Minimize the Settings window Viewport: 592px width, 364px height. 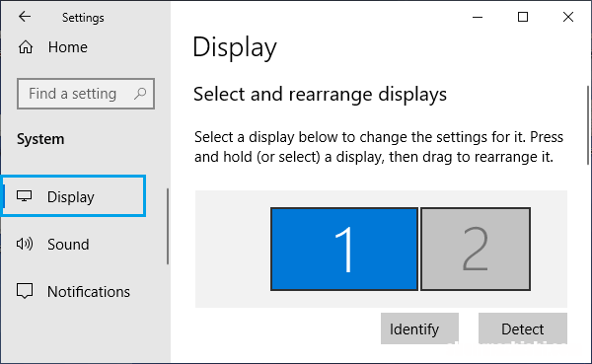(478, 17)
